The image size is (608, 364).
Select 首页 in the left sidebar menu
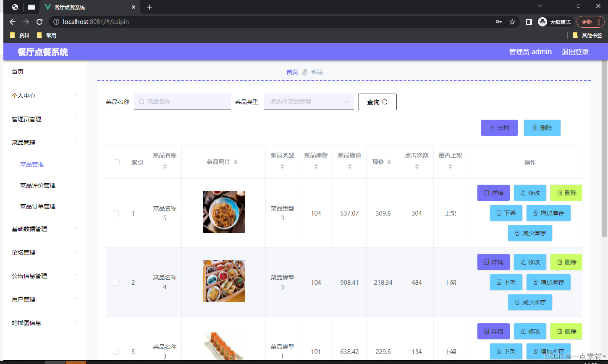18,71
